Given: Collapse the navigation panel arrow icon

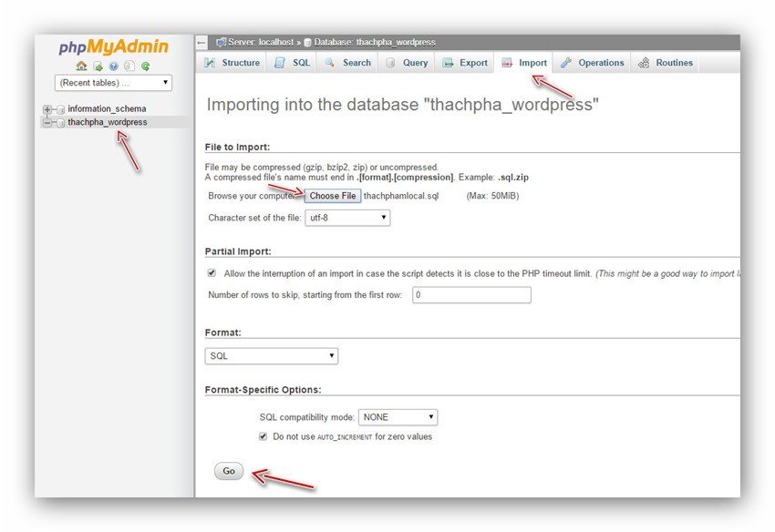Looking at the screenshot, I should (x=202, y=42).
